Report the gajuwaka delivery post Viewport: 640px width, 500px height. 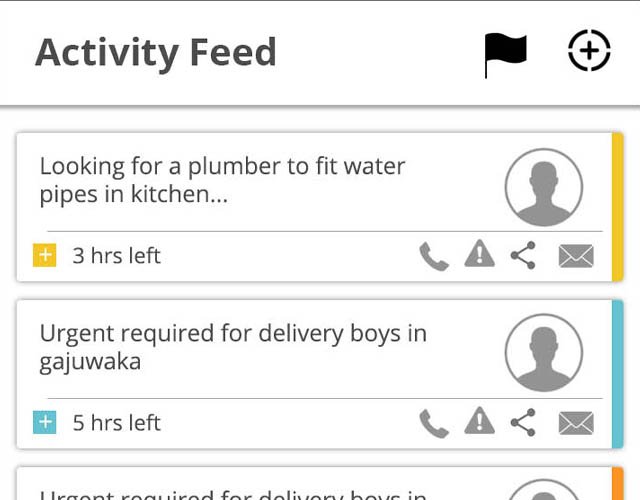(479, 422)
